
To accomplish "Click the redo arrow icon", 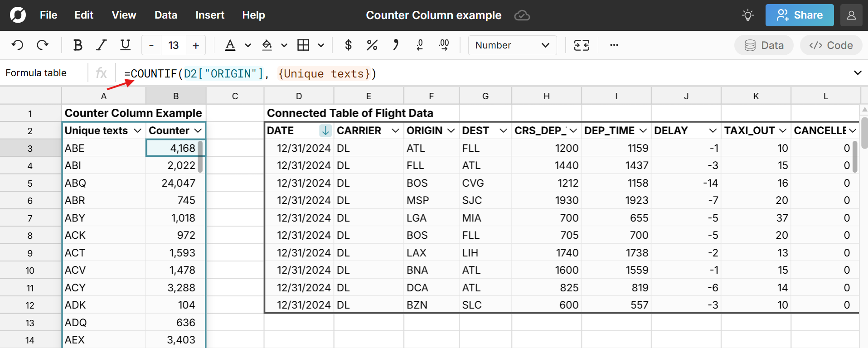I will point(43,45).
